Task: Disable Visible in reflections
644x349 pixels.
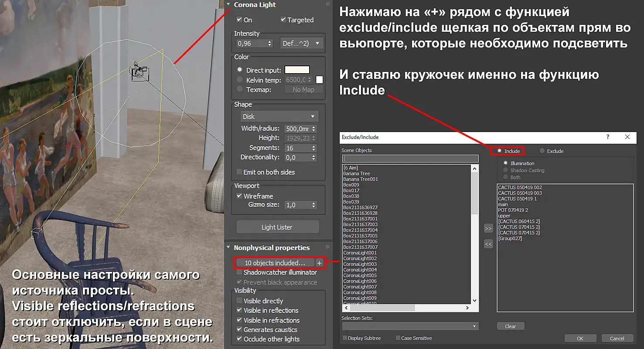Action: pos(239,310)
